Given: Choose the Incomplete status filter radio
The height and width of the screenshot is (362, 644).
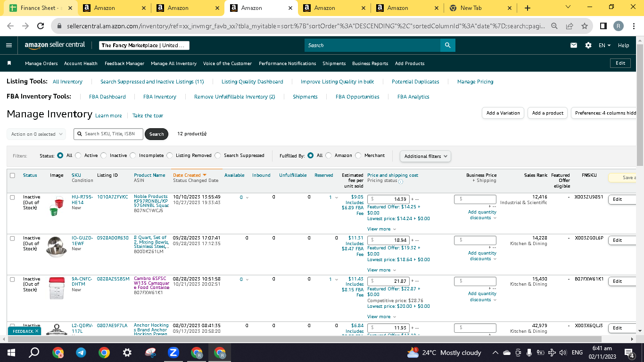Looking at the screenshot, I should [x=133, y=156].
